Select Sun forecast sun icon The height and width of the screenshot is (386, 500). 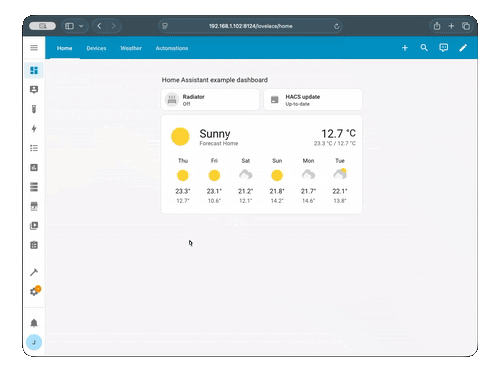277,175
